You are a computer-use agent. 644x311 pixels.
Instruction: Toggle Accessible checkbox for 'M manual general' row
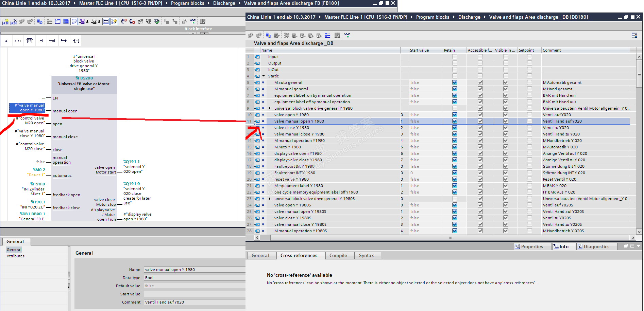point(480,89)
